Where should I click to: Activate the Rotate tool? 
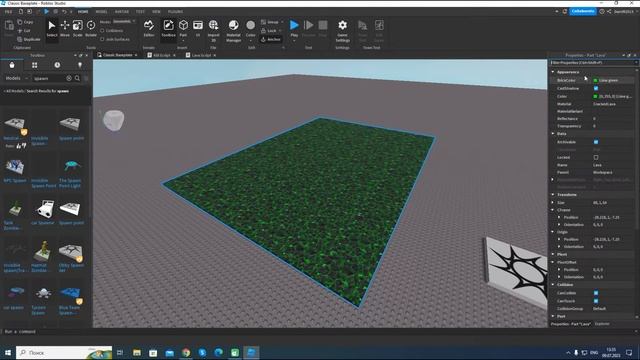(91, 29)
